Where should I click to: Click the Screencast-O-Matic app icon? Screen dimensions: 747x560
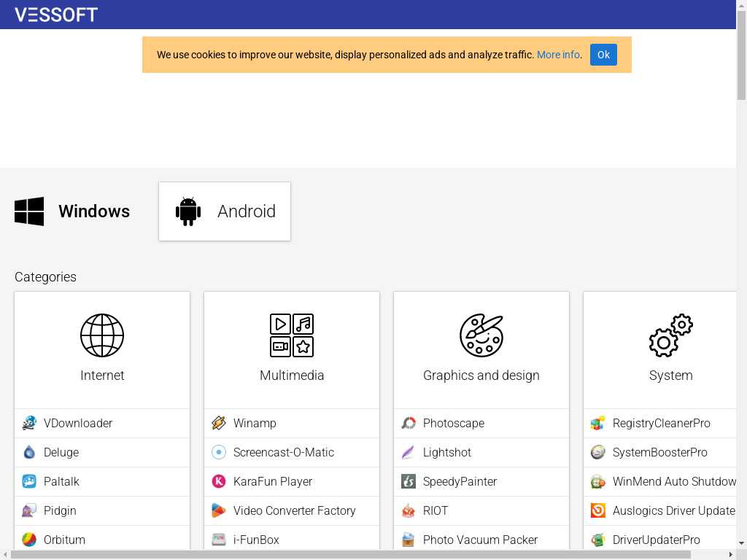[219, 452]
